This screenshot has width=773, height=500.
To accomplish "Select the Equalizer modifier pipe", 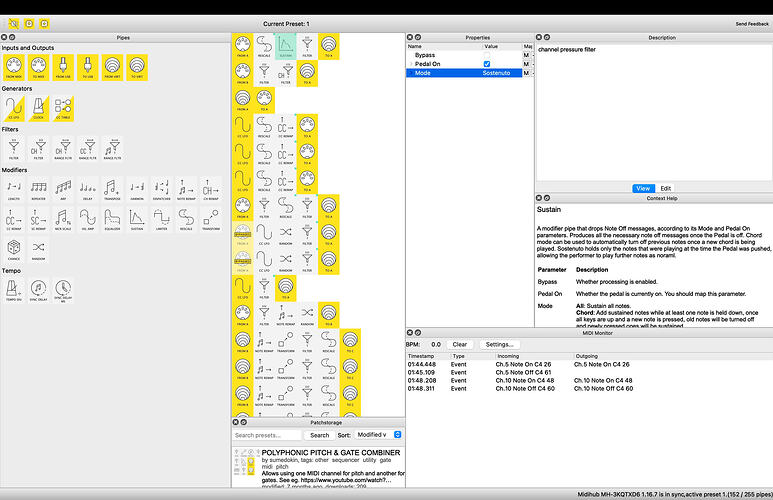I will click(112, 219).
